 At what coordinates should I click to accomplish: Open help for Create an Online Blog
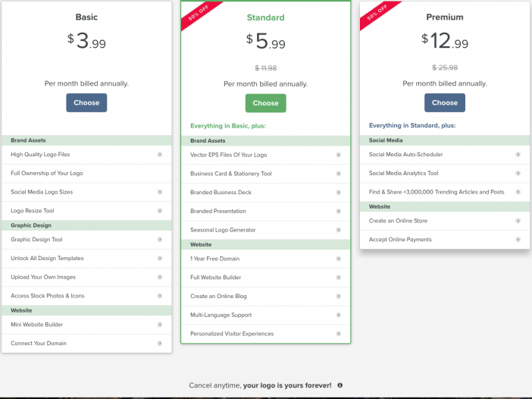click(338, 296)
